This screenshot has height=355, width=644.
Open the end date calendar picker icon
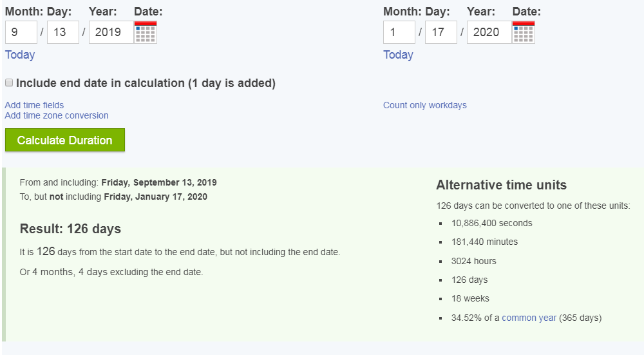click(x=523, y=32)
